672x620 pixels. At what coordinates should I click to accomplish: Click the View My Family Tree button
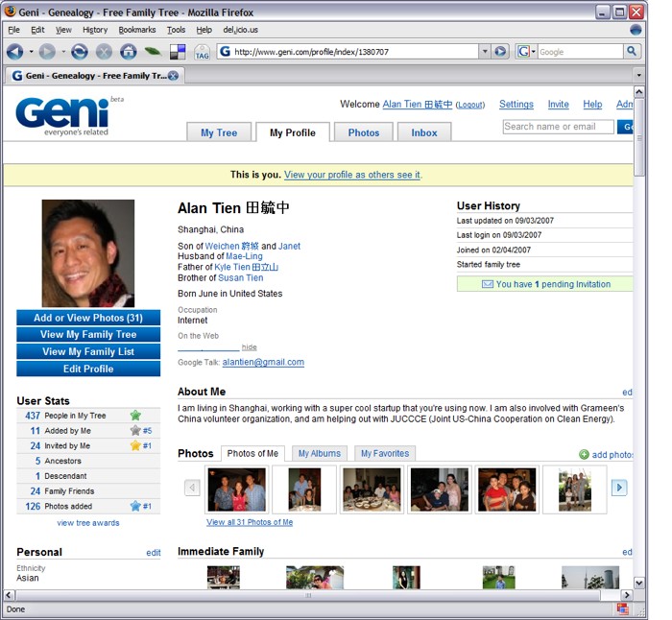point(88,334)
